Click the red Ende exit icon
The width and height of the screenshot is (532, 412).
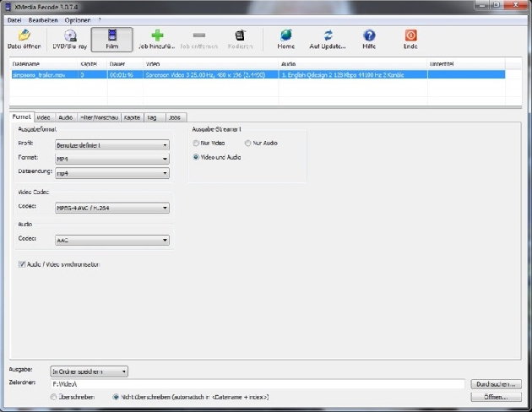tap(410, 35)
